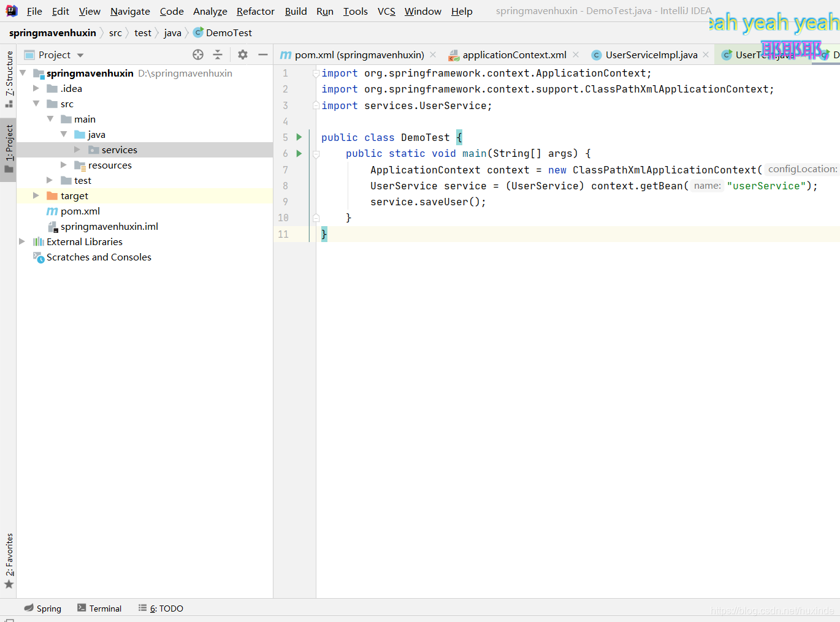Open the Structure side tool window
The width and height of the screenshot is (840, 622).
[x=9, y=79]
